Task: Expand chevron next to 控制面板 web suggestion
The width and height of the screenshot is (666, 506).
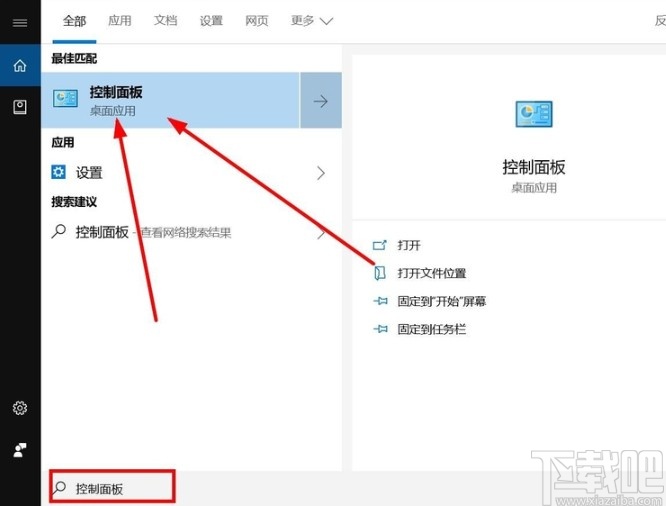Action: [x=321, y=232]
